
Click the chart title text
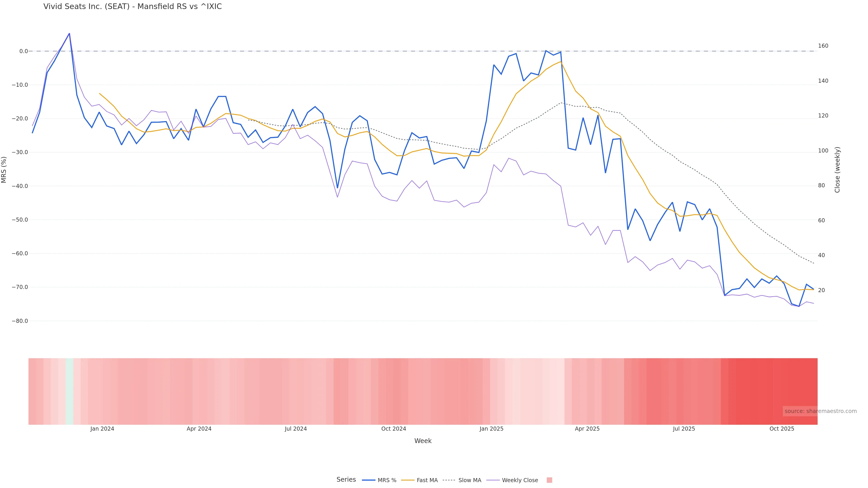click(x=132, y=7)
